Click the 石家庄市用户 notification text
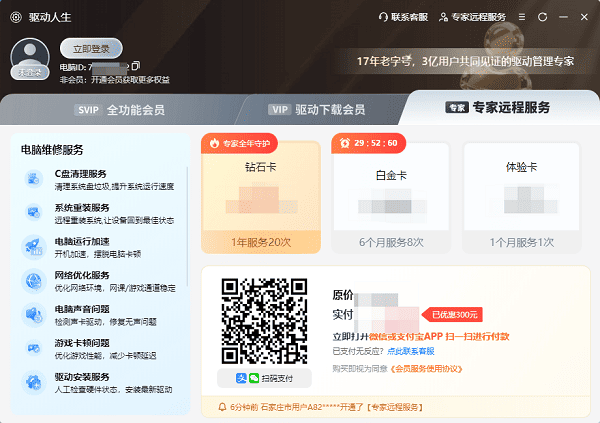This screenshot has height=423, width=600. tap(326, 407)
